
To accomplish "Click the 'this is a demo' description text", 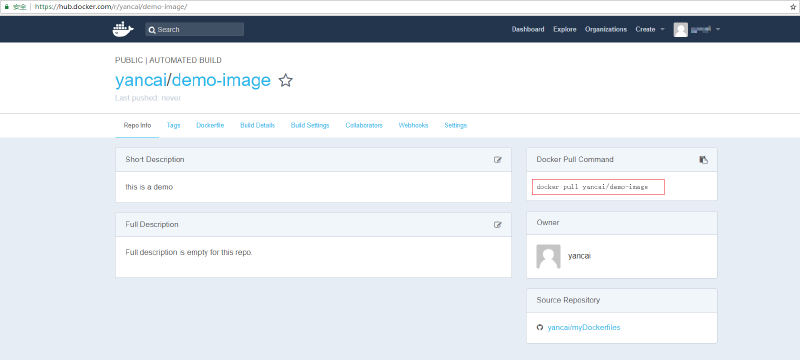I will [x=149, y=187].
